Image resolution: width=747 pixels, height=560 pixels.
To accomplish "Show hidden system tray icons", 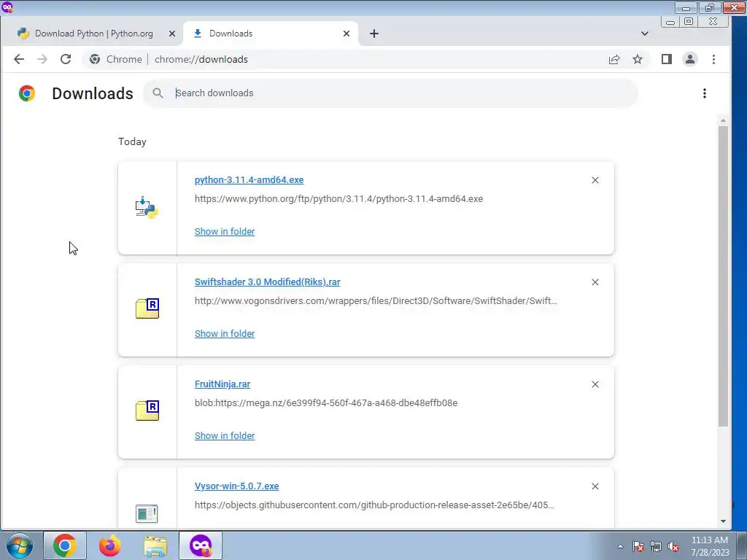I will 620,546.
